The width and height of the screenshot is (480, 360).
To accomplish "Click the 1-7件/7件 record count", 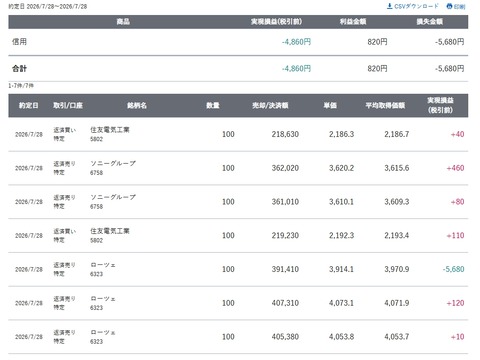I will click(x=21, y=86).
